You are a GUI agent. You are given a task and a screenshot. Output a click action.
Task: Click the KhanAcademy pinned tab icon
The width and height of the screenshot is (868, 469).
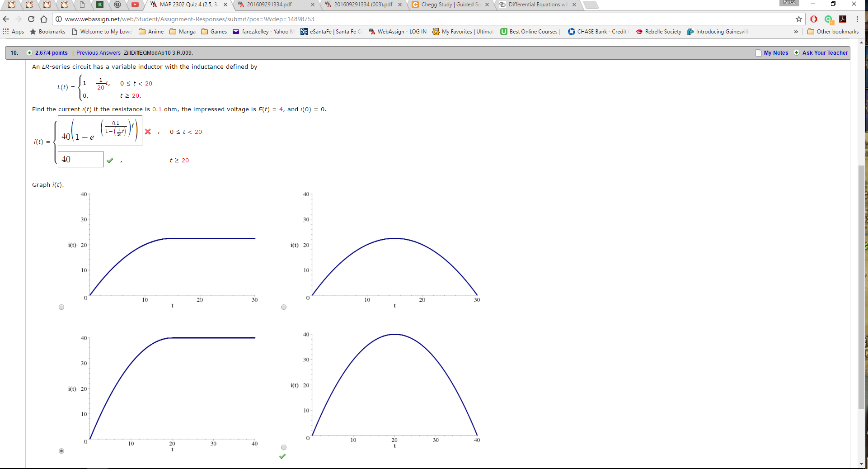(100, 5)
